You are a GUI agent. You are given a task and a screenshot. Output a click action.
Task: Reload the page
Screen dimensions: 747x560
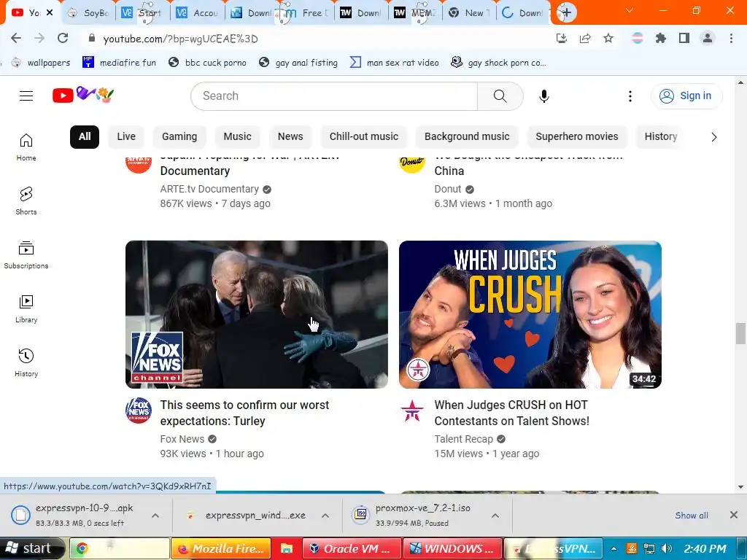point(63,38)
